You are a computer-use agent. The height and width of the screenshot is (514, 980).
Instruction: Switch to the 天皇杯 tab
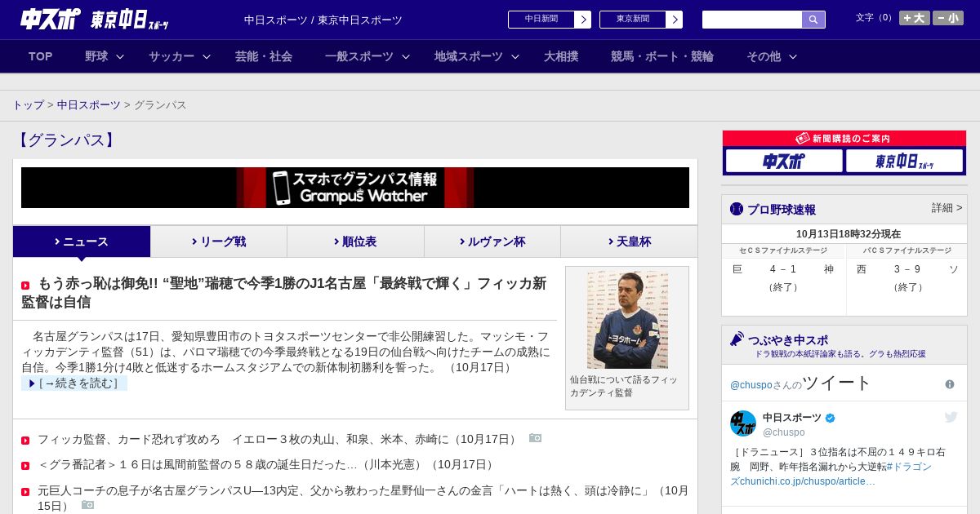[x=629, y=241]
